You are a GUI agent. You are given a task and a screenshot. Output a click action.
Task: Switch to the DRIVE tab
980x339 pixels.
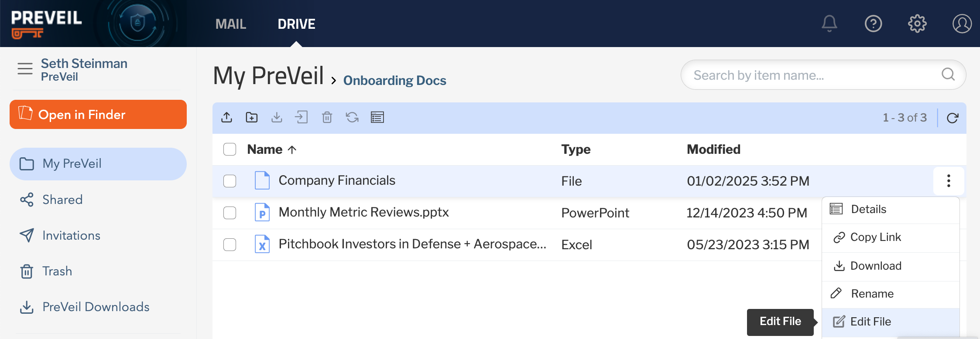pyautogui.click(x=296, y=24)
